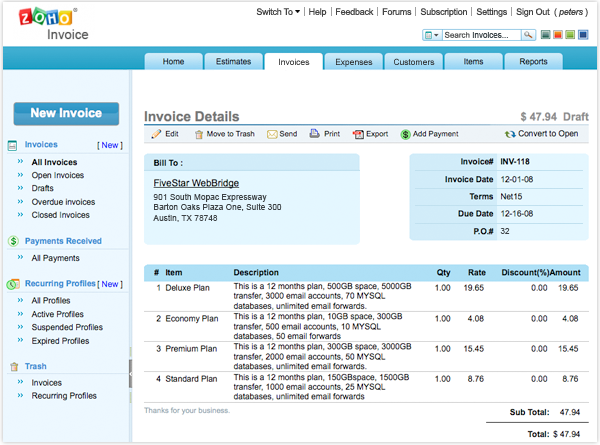Click the Invoices section sidebar icon
This screenshot has width=600, height=445.
click(x=12, y=145)
